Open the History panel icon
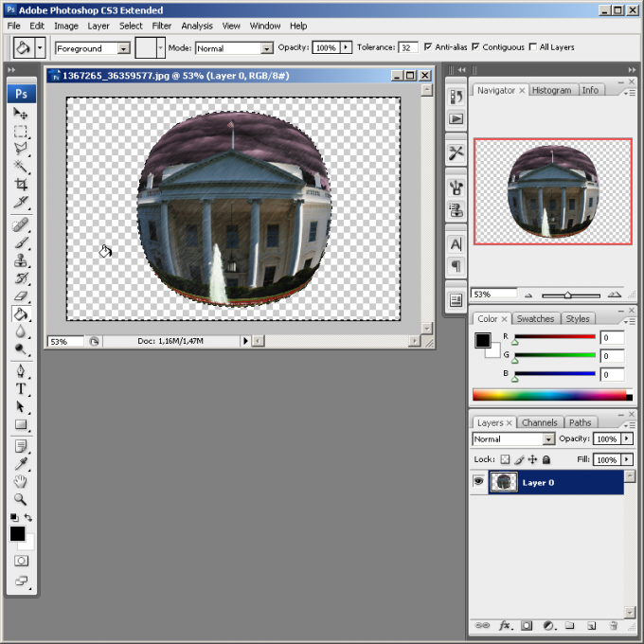The image size is (644, 644). click(456, 97)
